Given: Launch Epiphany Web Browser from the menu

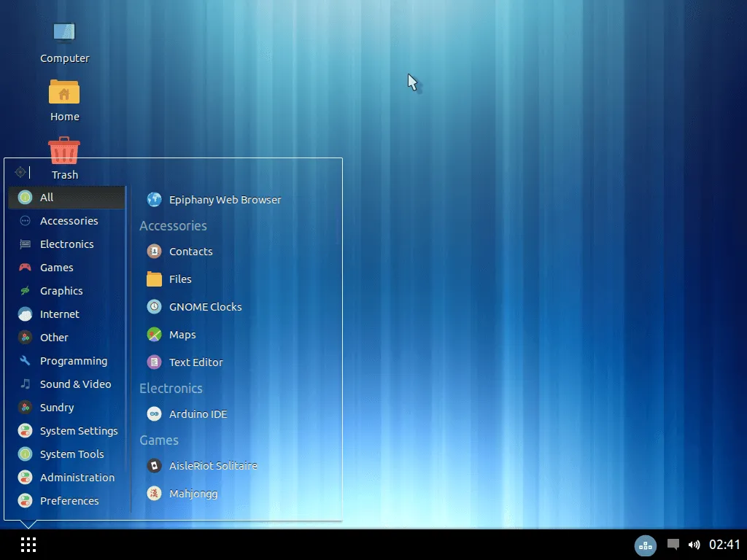Looking at the screenshot, I should 224,200.
